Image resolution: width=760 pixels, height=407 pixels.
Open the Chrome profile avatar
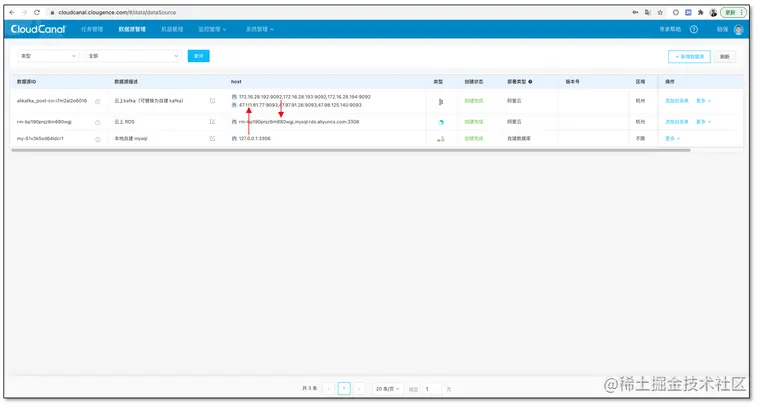[713, 13]
